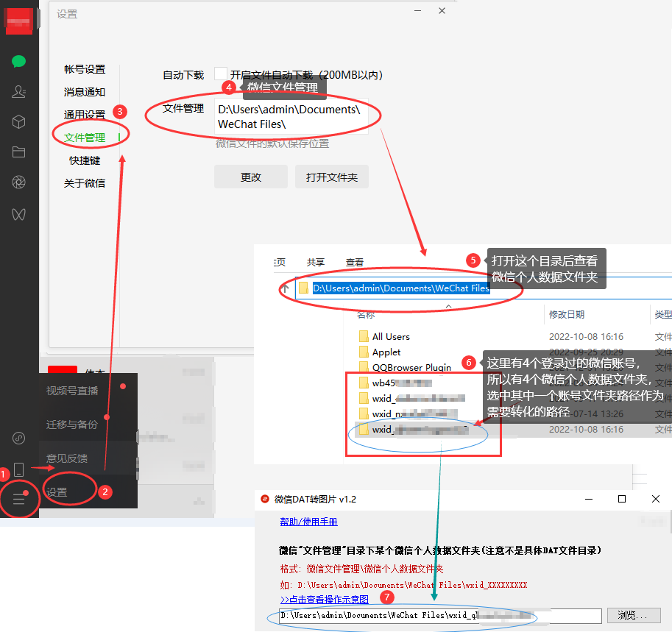
Task: Choose 设置 from the popup menu
Action: point(88,492)
